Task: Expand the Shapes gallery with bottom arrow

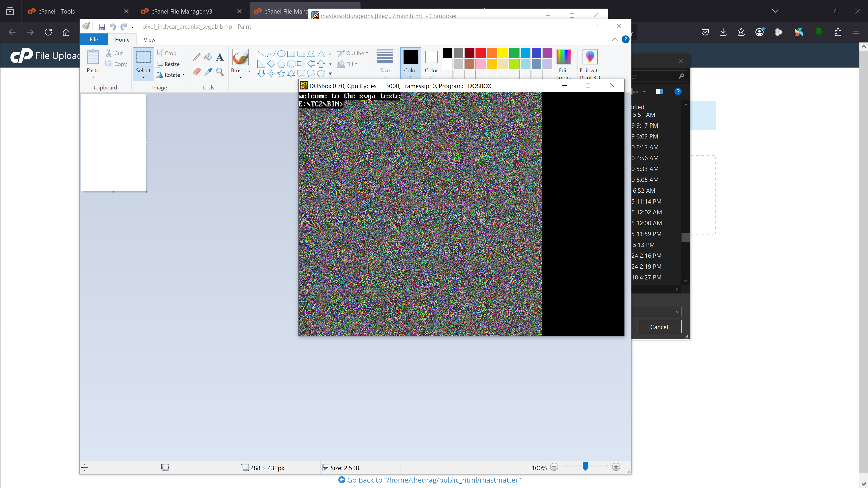Action: click(330, 73)
